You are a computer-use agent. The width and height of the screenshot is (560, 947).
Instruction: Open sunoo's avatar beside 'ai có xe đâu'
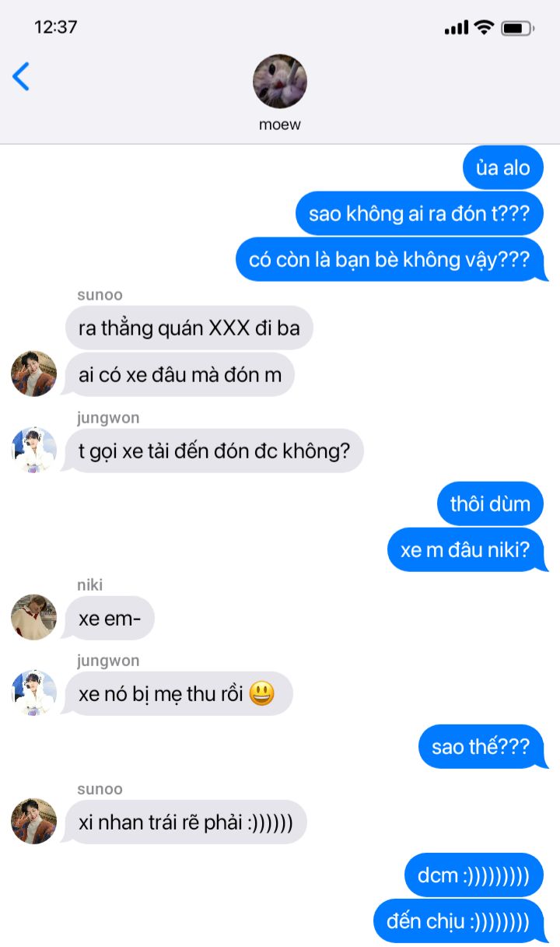[33, 374]
